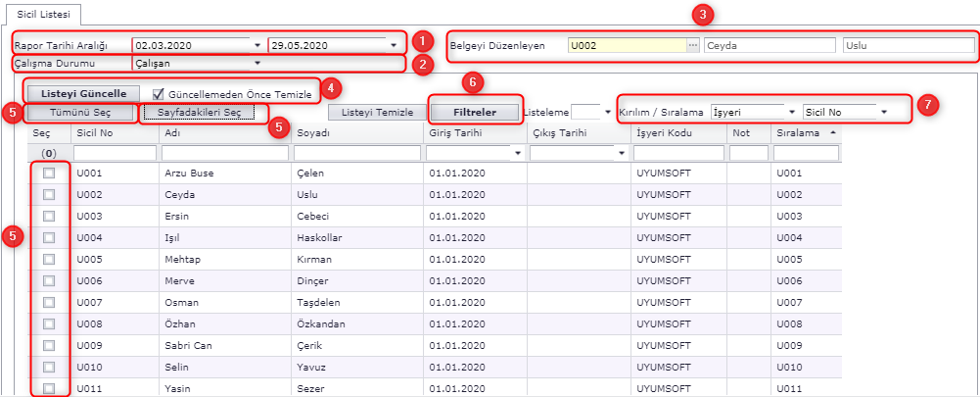The image size is (980, 397).
Task: Click the Tümünü Seç button
Action: click(80, 113)
